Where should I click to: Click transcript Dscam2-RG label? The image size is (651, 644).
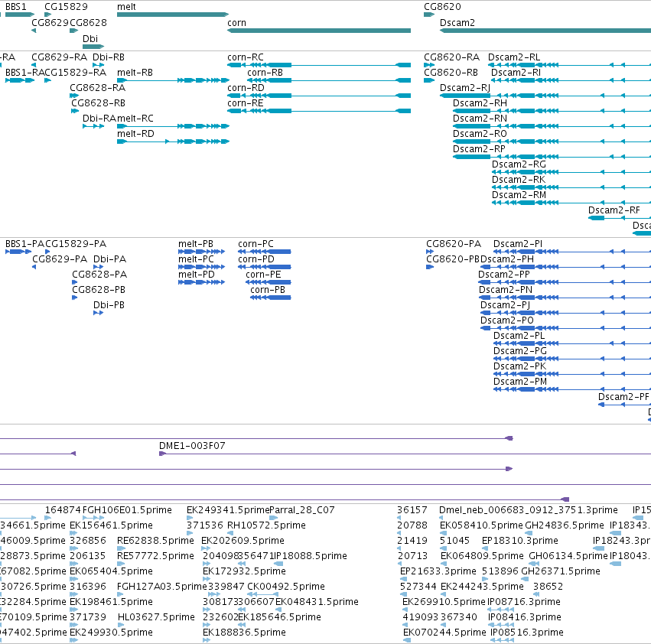click(x=519, y=164)
